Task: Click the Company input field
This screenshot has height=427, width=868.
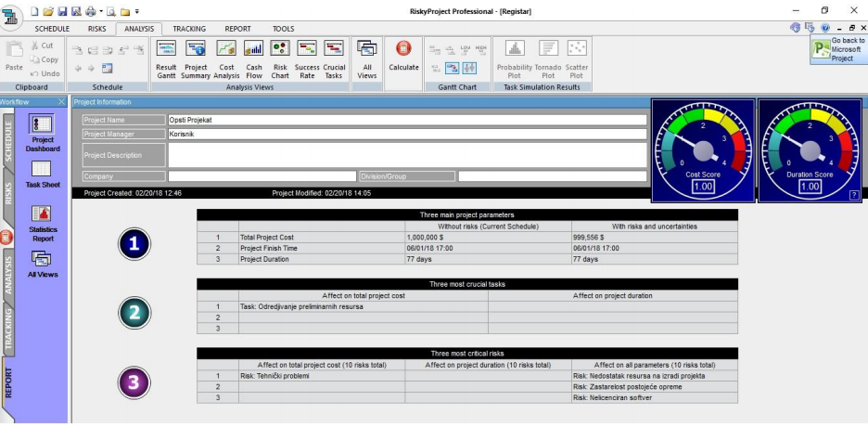Action: pyautogui.click(x=262, y=176)
